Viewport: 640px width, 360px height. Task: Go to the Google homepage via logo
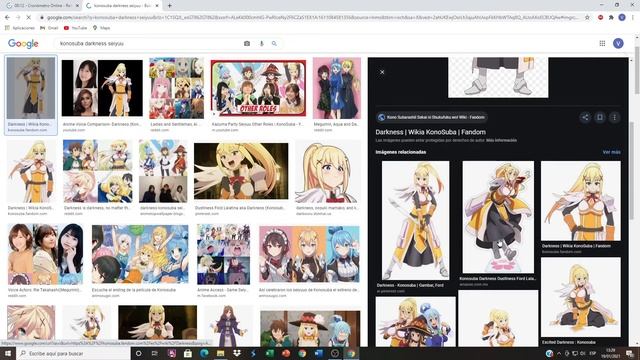pos(23,44)
